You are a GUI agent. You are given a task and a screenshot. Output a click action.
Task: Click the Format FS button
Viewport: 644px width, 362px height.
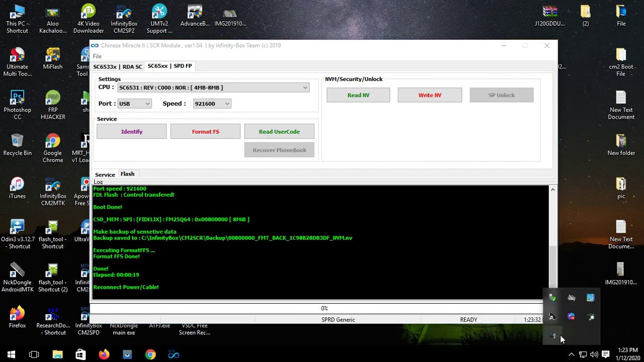click(x=205, y=132)
